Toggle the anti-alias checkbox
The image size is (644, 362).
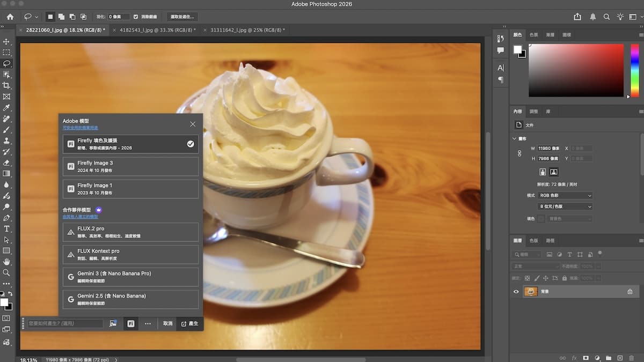click(136, 17)
